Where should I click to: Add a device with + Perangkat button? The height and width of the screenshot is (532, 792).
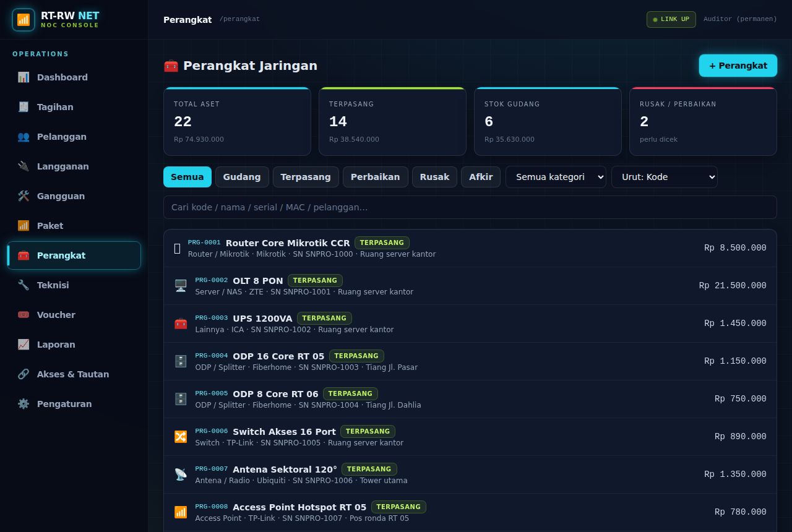click(x=738, y=66)
